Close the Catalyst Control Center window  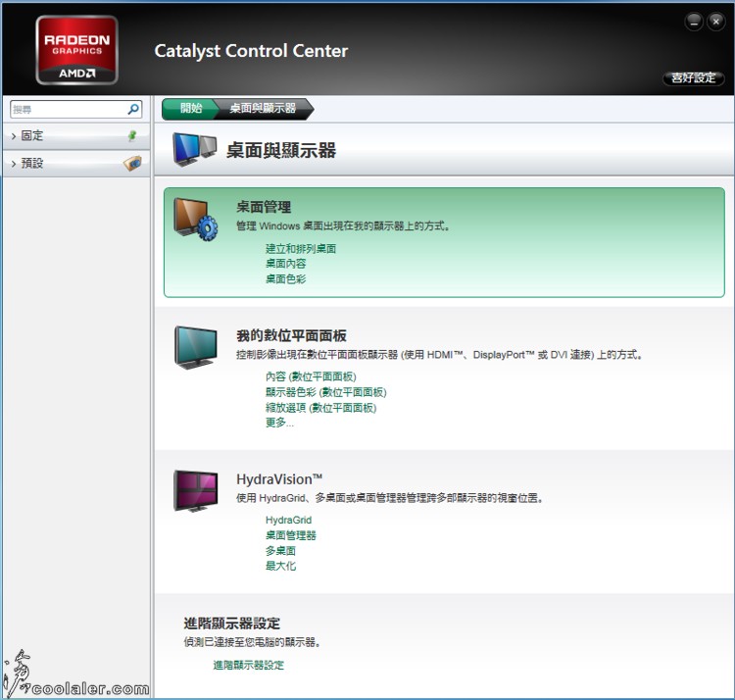[715, 22]
